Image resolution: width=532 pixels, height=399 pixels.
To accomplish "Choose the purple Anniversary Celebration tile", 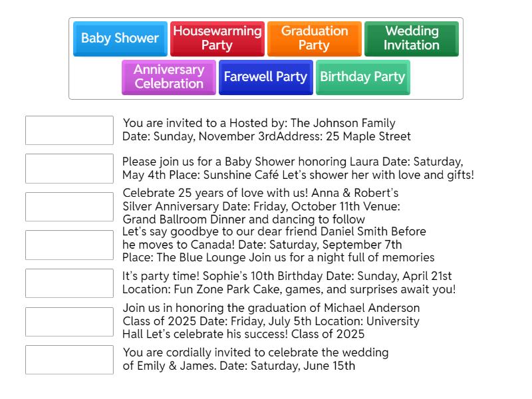I will (x=169, y=77).
